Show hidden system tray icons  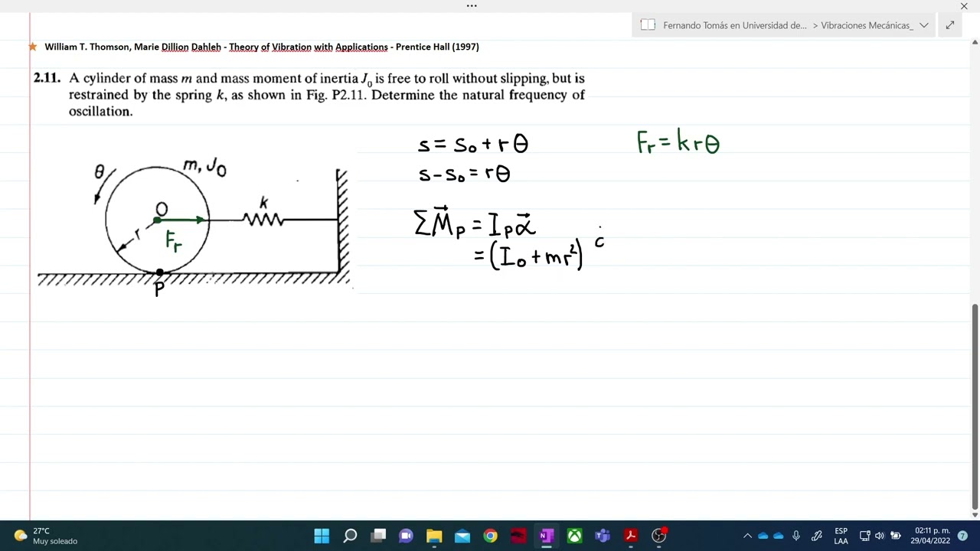click(747, 536)
